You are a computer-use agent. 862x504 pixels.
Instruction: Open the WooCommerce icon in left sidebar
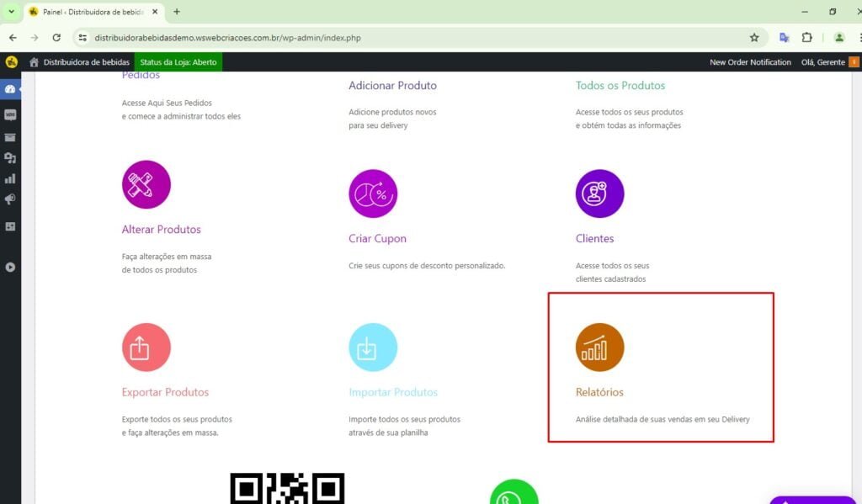pyautogui.click(x=10, y=115)
